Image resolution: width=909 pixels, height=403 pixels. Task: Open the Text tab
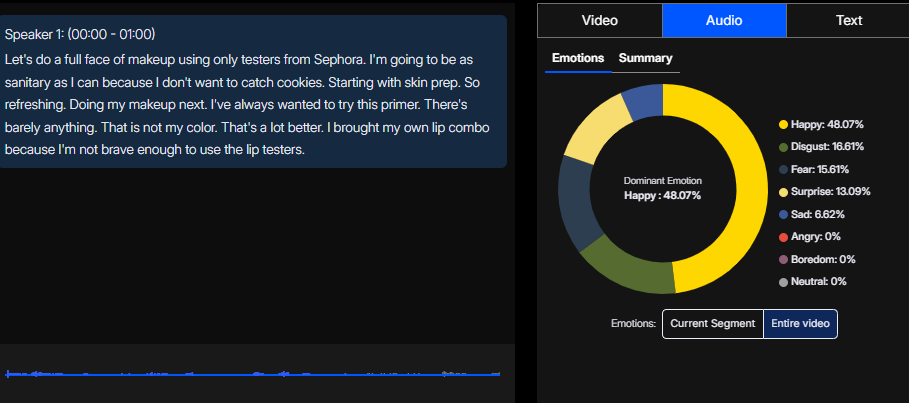(848, 20)
